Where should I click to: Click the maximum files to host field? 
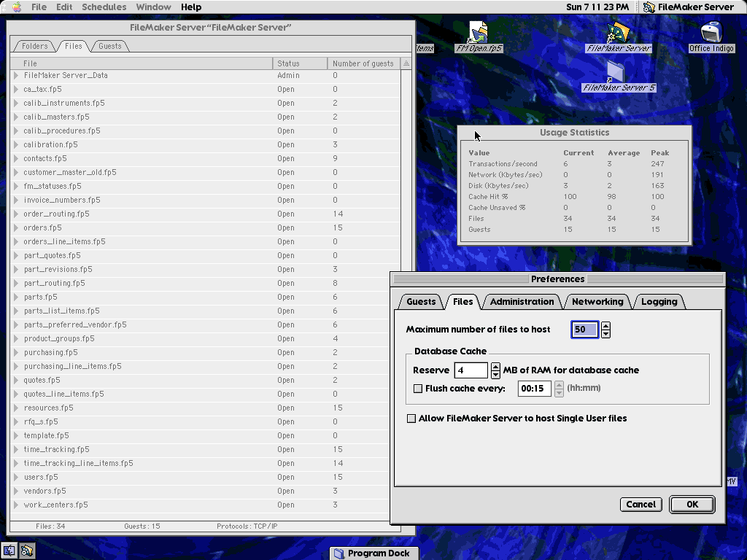click(584, 330)
